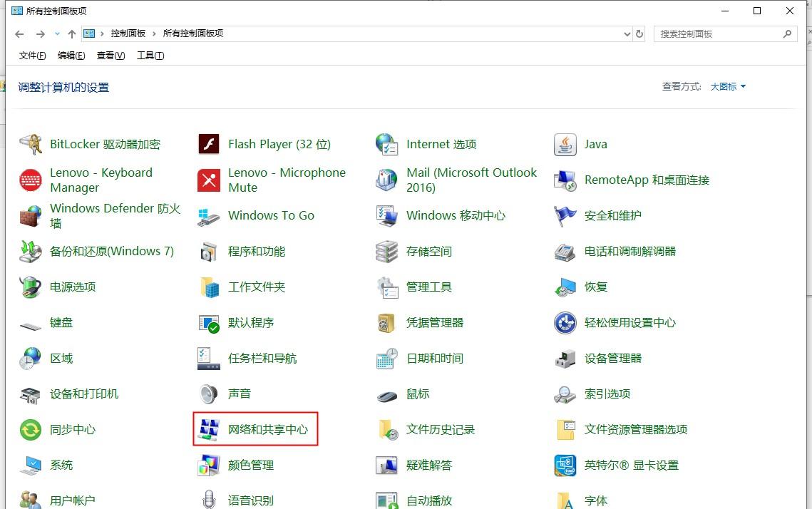Viewport: 812px width, 509px height.
Task: Open the Mail (Microsoft Outlook 2016) icon
Action: (387, 180)
